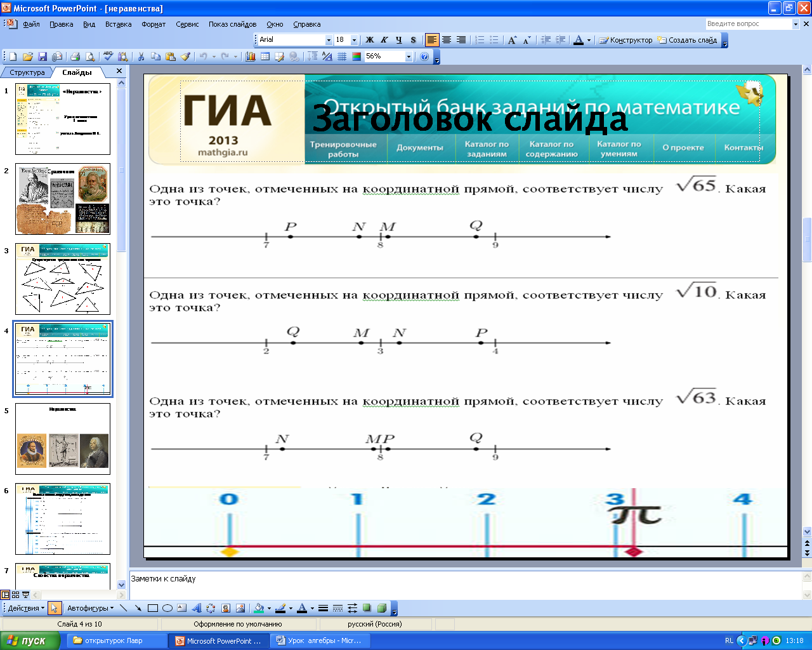
Task: Toggle Bold (Ж) formatting
Action: [370, 40]
